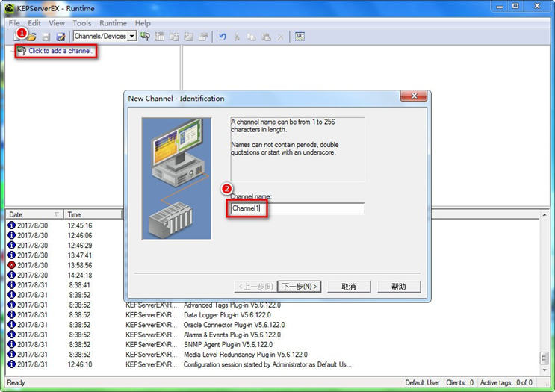
Task: Click the Delete X toolbar icon
Action: coord(280,37)
